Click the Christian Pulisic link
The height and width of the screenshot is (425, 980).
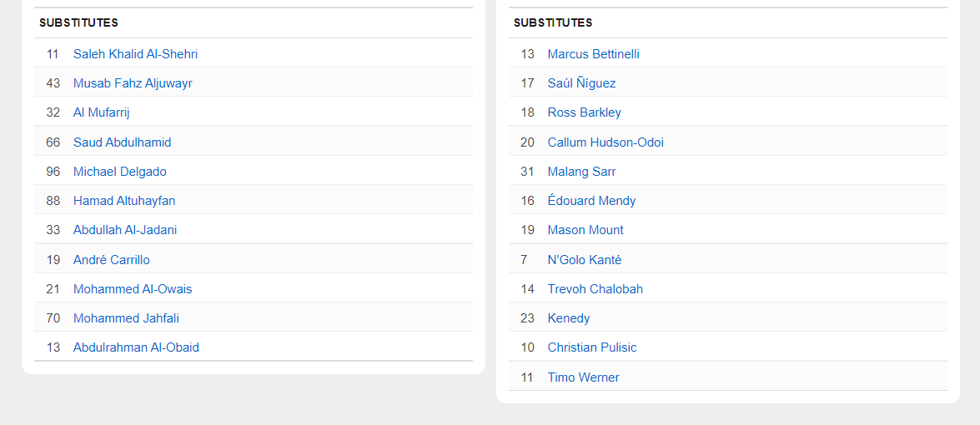[591, 347]
